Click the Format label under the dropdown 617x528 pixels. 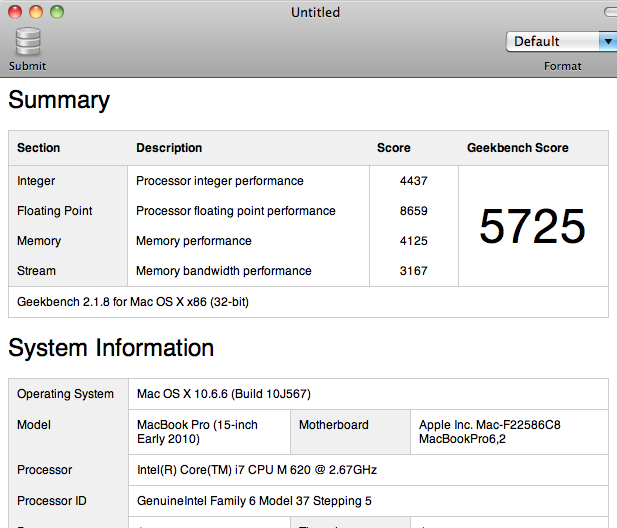click(x=563, y=66)
